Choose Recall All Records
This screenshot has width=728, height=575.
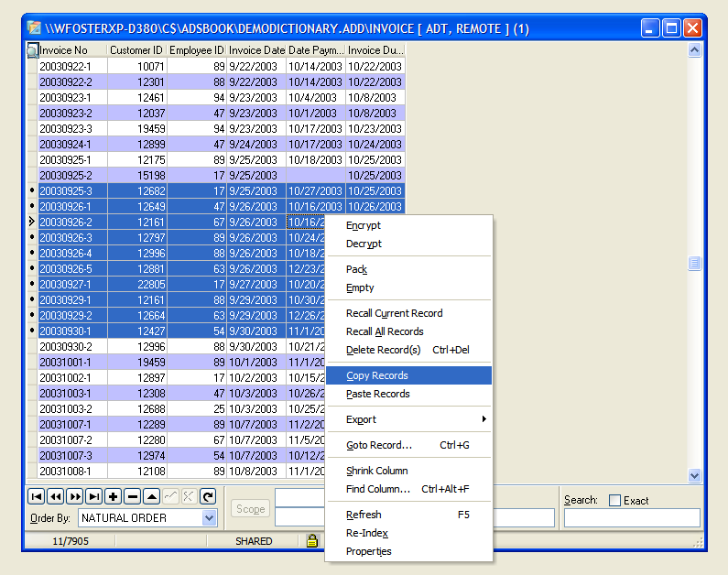point(409,331)
